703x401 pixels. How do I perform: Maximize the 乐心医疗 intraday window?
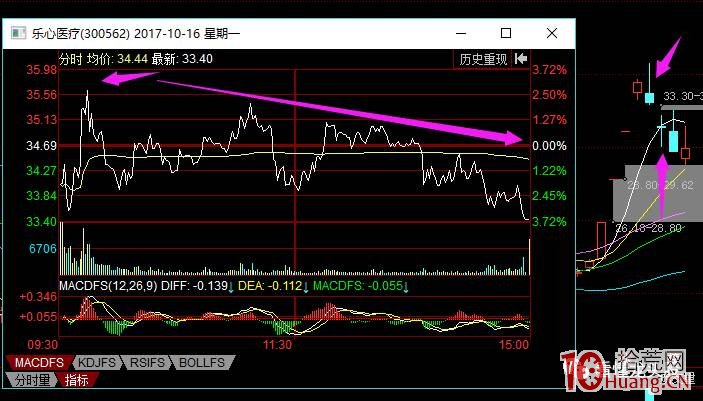(506, 33)
